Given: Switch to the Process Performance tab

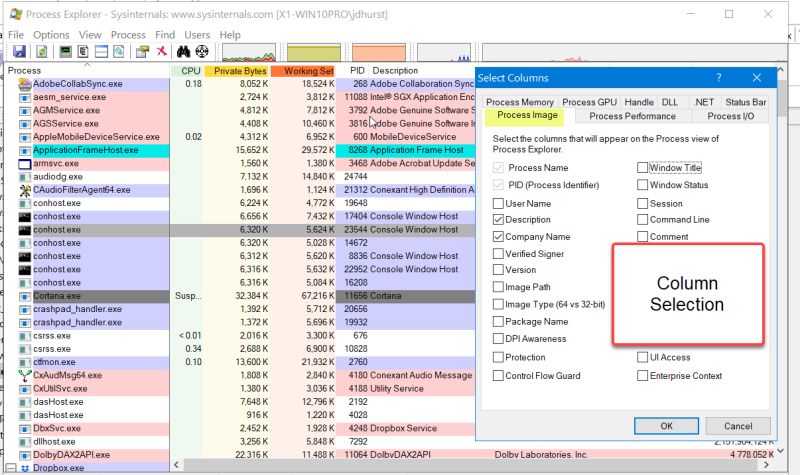Looking at the screenshot, I should point(632,116).
